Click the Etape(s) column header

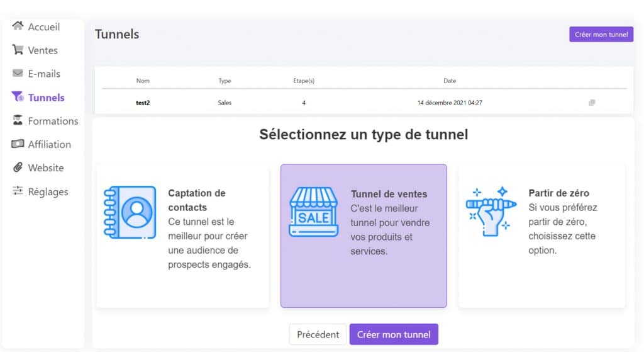coord(304,81)
